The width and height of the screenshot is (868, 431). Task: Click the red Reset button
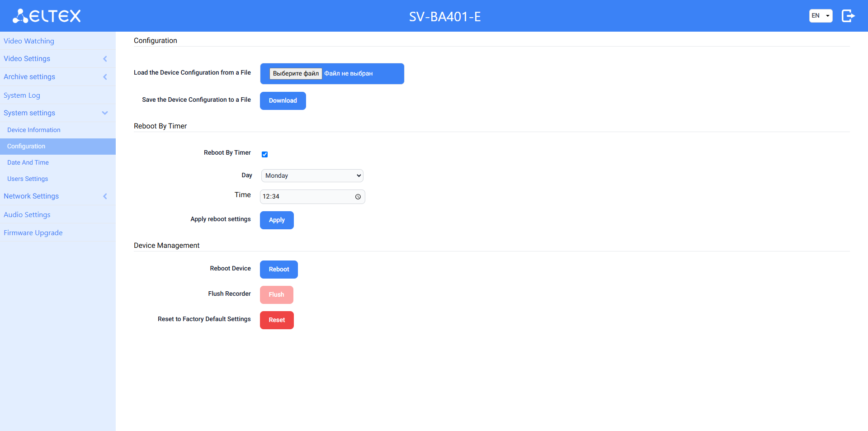click(x=277, y=320)
